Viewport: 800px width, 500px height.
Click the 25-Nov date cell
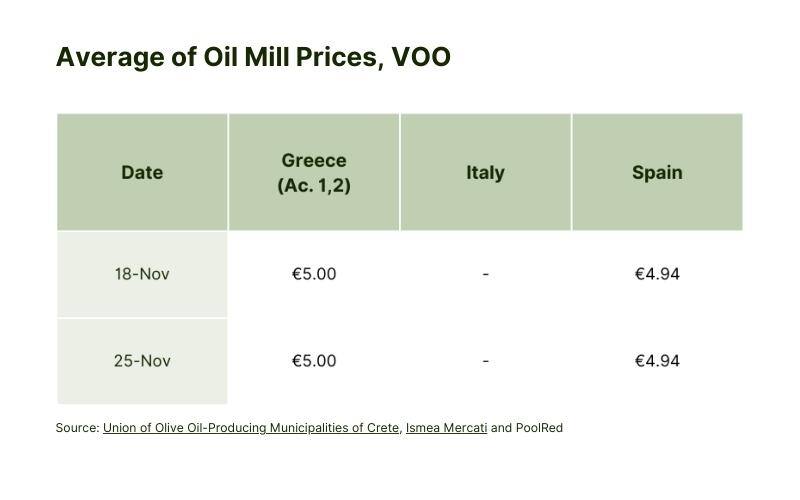pyautogui.click(x=142, y=361)
